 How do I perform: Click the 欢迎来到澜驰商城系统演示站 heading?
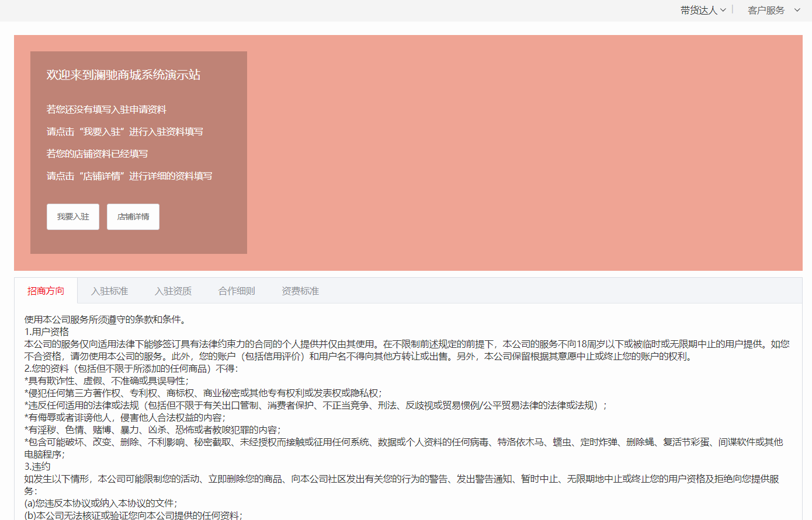point(123,75)
